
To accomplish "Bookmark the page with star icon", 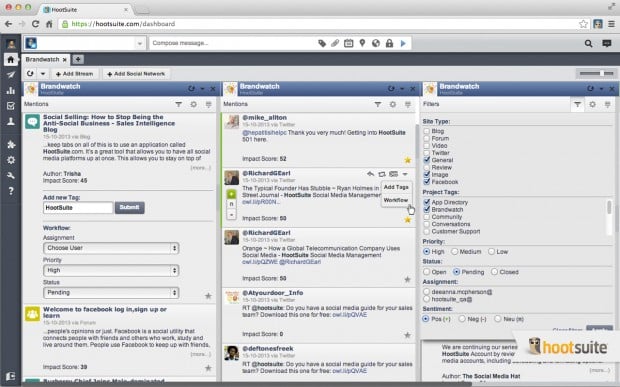I will [583, 24].
